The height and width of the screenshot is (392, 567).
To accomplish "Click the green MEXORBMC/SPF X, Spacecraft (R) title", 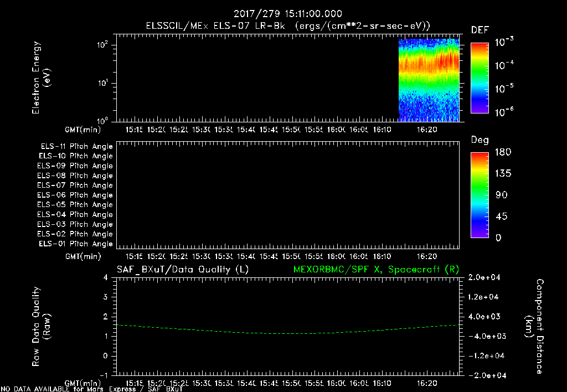I will tap(376, 270).
